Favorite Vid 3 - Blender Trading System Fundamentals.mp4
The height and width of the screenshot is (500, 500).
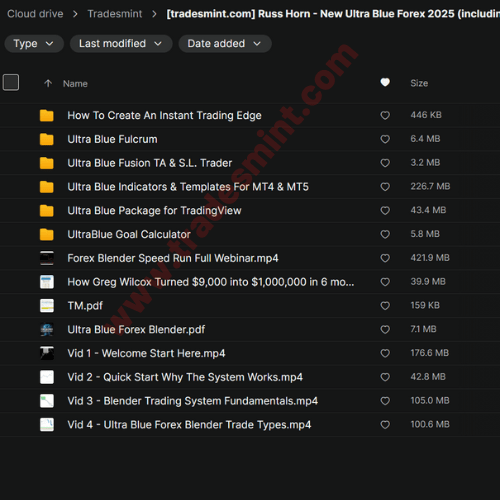point(385,401)
